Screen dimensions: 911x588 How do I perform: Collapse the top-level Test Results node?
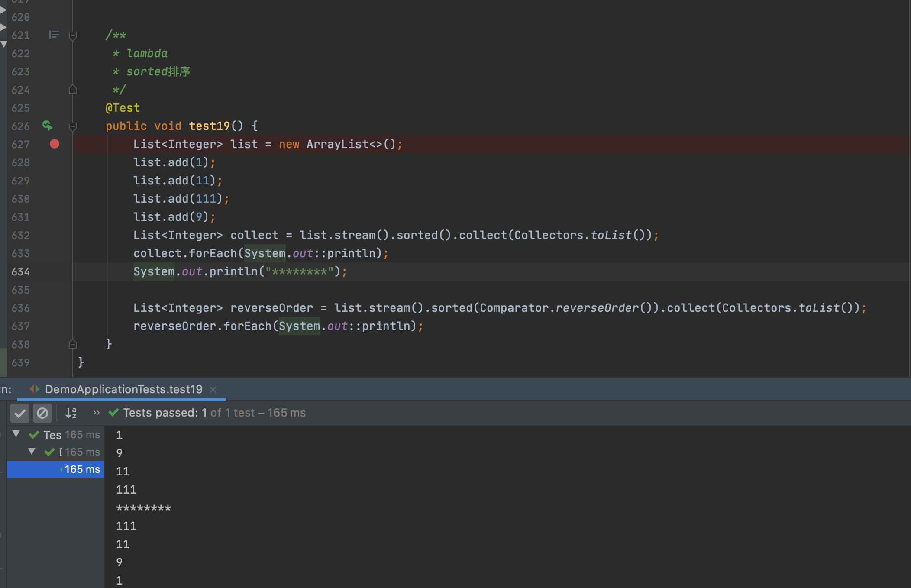(x=16, y=434)
